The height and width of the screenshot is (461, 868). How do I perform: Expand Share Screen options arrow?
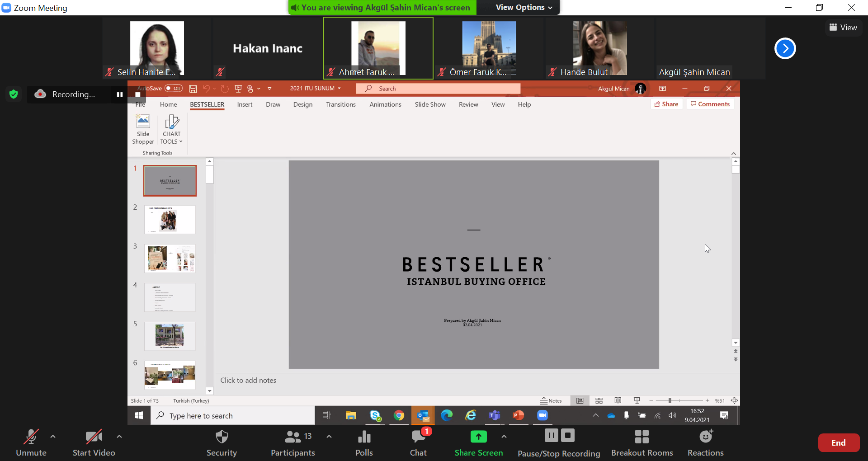pyautogui.click(x=504, y=437)
